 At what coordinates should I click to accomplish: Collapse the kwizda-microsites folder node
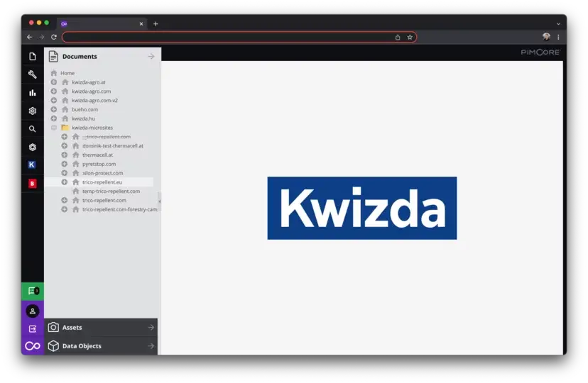click(x=54, y=128)
